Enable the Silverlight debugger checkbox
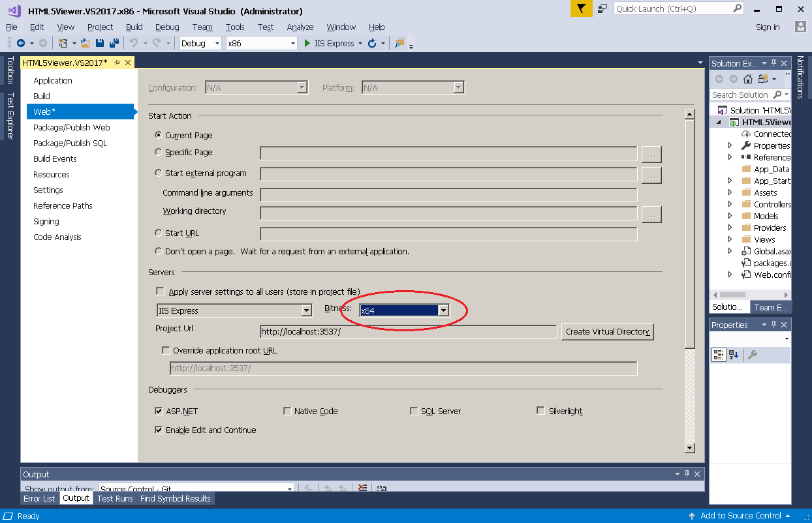The height and width of the screenshot is (523, 812). tap(540, 411)
